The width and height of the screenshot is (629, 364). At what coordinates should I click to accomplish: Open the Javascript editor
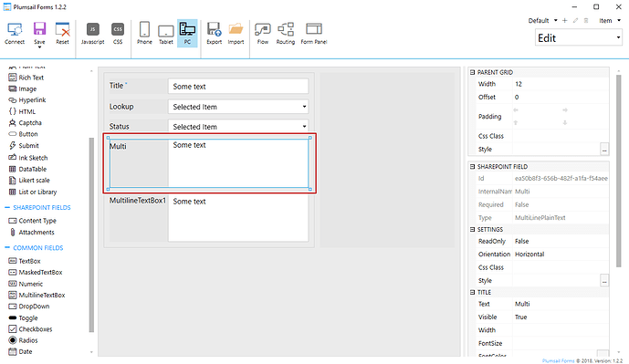click(x=93, y=33)
